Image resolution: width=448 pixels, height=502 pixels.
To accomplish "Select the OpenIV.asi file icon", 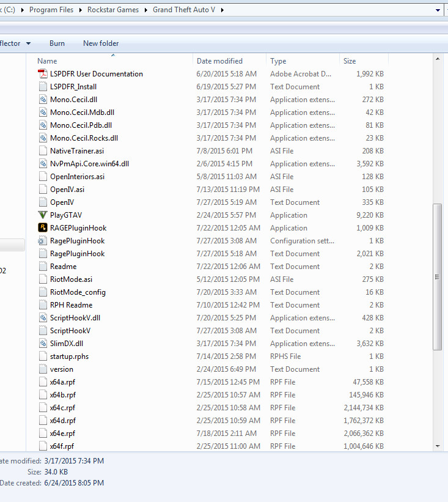I will [43, 189].
